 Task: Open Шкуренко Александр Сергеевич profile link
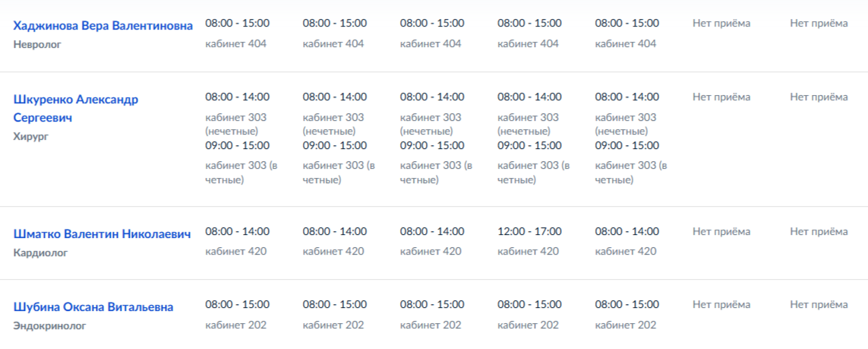click(76, 100)
